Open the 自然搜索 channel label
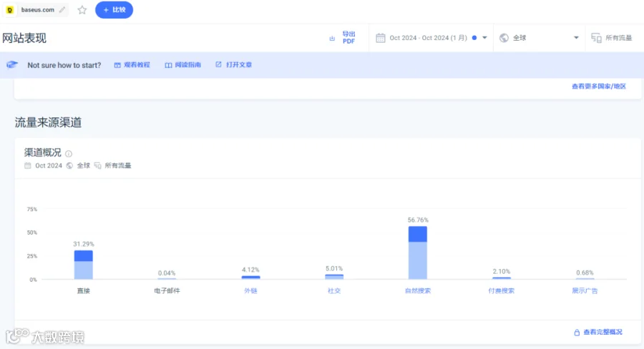644x349 pixels. coord(418,290)
